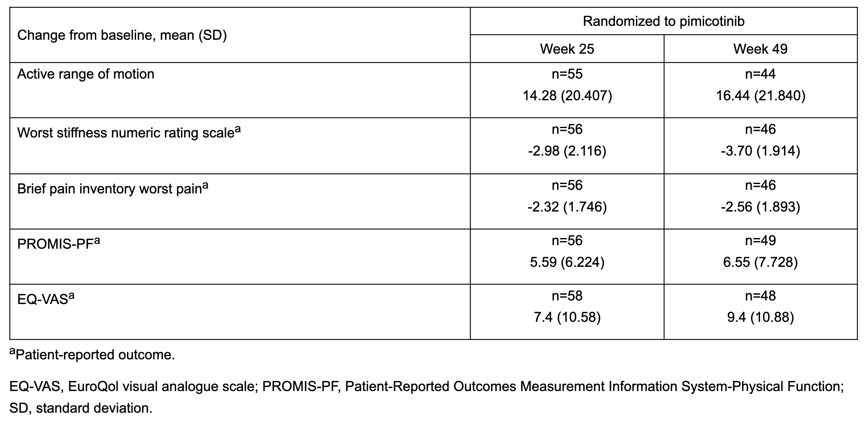Click the value 9.4 (10.88)

coord(760,317)
